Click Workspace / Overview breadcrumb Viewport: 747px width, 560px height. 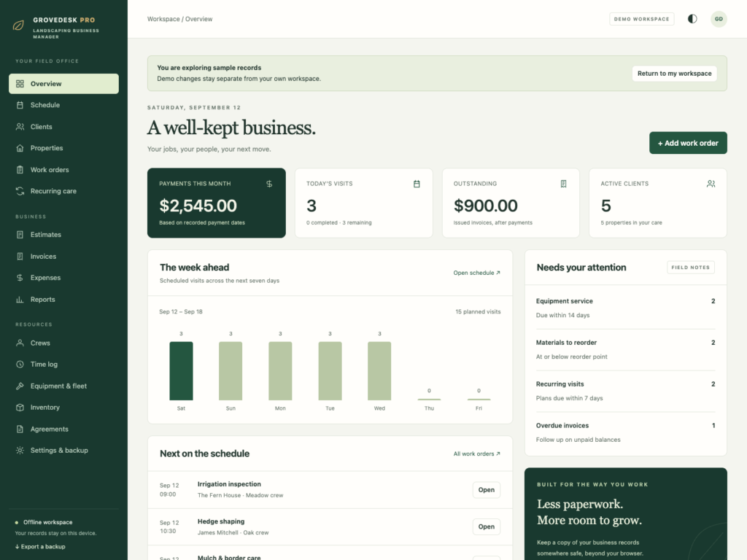179,19
